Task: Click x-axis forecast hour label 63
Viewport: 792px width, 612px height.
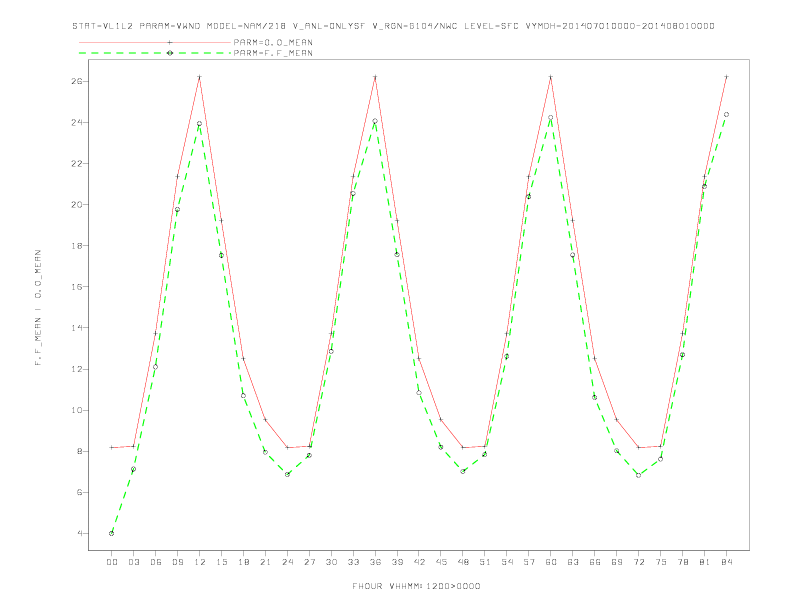Action: 573,562
